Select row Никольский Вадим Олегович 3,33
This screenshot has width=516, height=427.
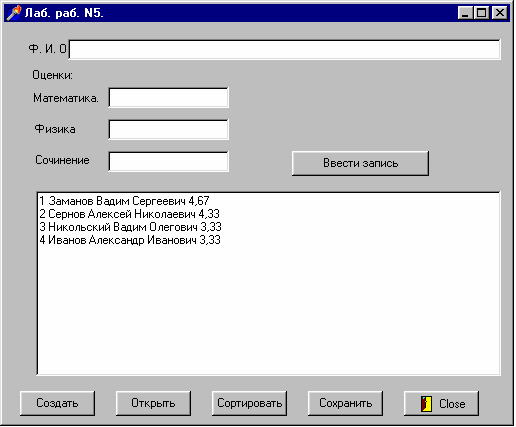[130, 227]
